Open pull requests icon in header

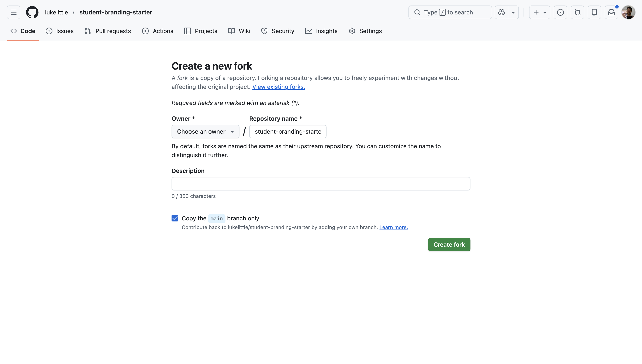click(577, 12)
